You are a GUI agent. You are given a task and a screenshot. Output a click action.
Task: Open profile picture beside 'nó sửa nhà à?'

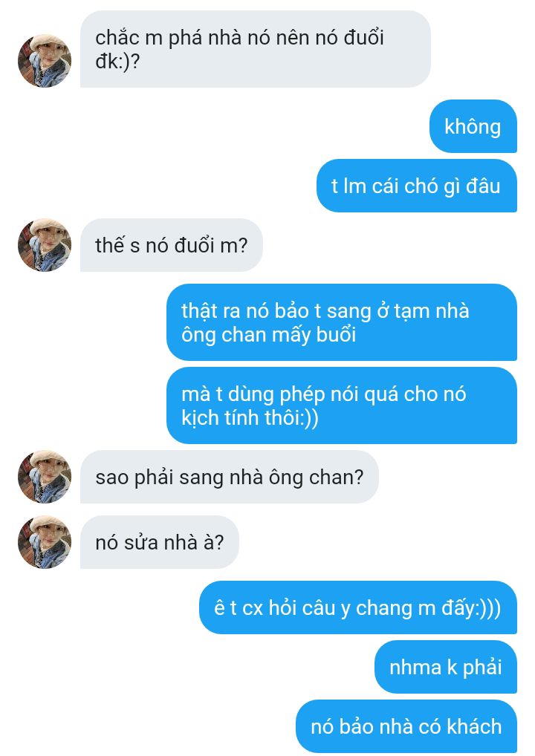click(45, 542)
